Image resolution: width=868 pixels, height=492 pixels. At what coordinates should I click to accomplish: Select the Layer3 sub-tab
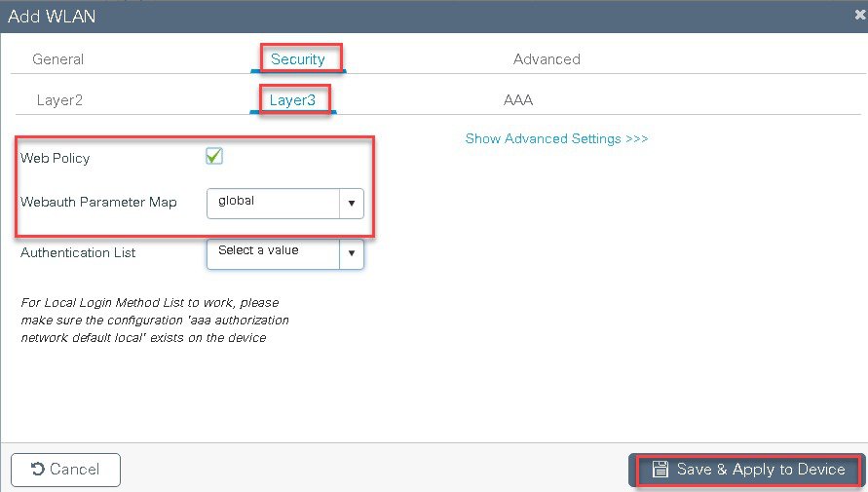click(292, 100)
